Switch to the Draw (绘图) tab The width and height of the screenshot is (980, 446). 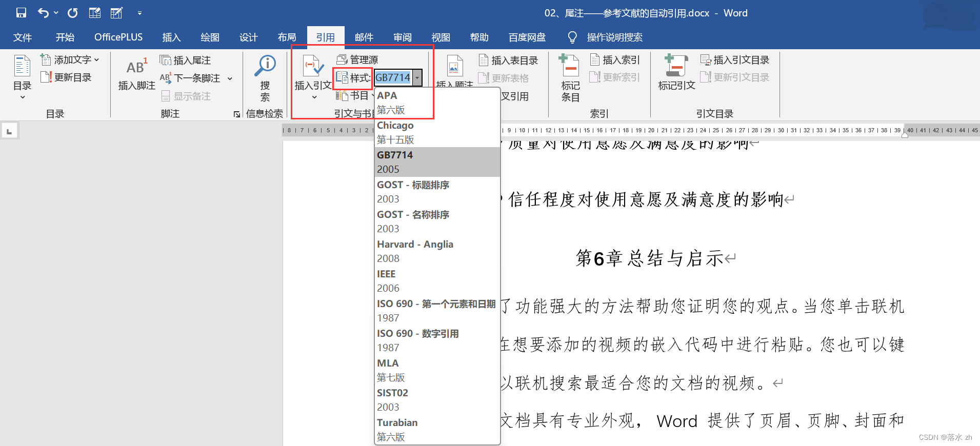coord(210,37)
